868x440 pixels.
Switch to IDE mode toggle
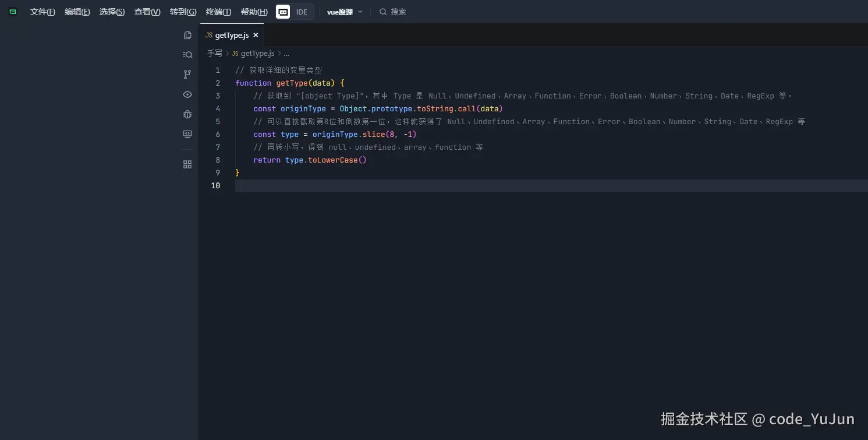[x=302, y=12]
